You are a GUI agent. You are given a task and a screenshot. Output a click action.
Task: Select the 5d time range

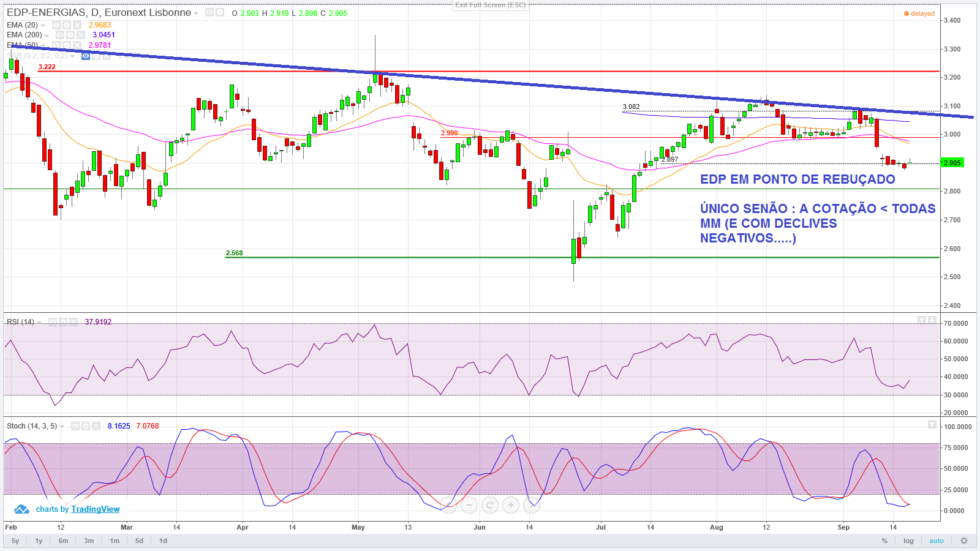point(140,541)
